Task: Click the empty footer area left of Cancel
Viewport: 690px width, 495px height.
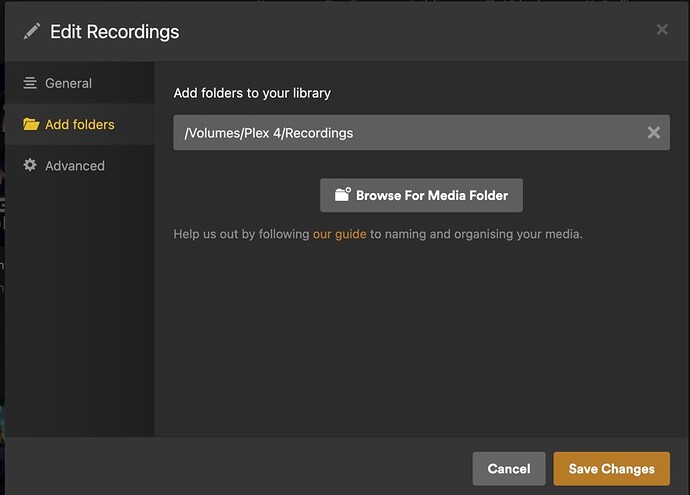Action: (240, 467)
